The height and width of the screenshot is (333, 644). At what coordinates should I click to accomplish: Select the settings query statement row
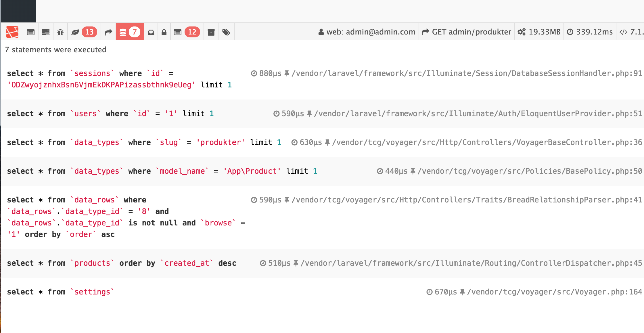[60, 292]
